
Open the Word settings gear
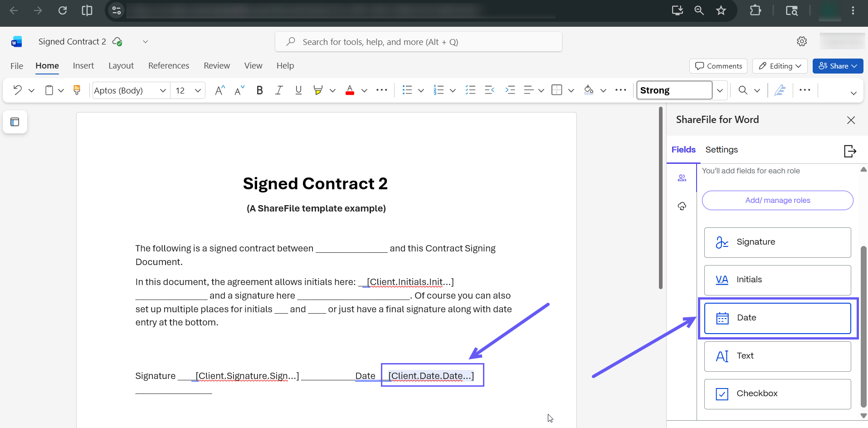pyautogui.click(x=802, y=41)
